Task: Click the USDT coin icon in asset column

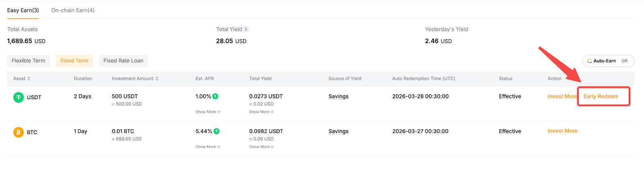Action: [x=19, y=97]
